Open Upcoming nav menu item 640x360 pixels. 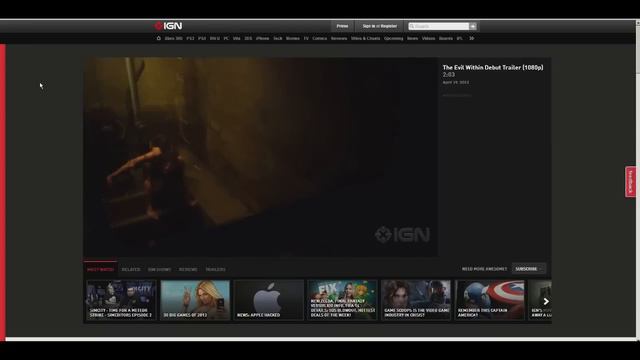[393, 38]
